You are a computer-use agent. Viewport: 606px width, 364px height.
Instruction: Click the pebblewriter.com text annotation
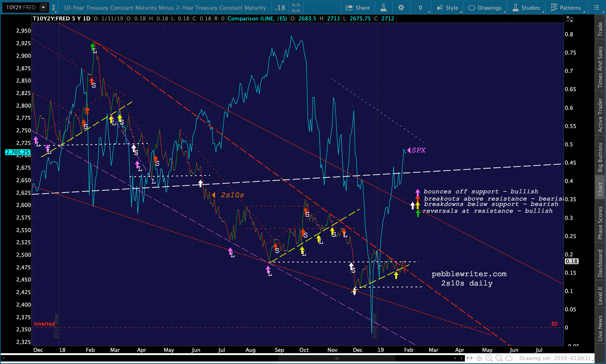(469, 274)
